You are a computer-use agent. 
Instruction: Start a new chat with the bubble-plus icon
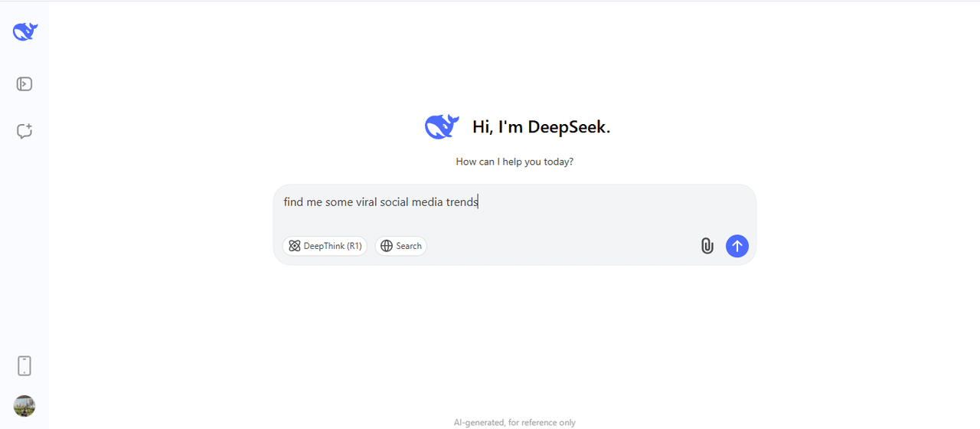24,131
